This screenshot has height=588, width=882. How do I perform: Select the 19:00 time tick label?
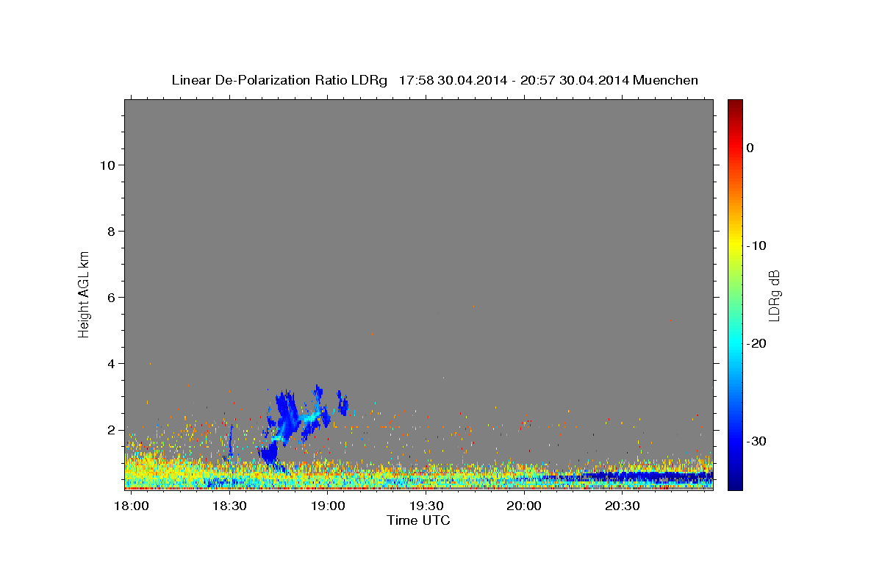[x=328, y=506]
